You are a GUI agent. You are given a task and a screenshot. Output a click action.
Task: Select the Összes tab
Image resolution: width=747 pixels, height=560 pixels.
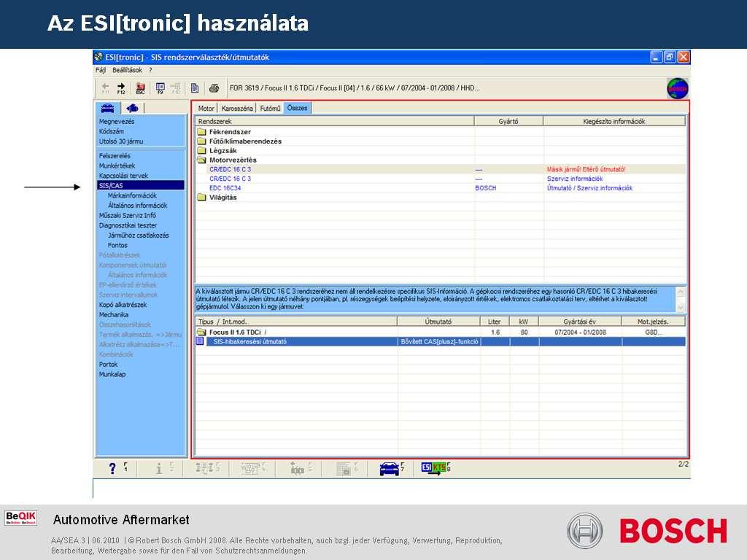[x=298, y=108]
